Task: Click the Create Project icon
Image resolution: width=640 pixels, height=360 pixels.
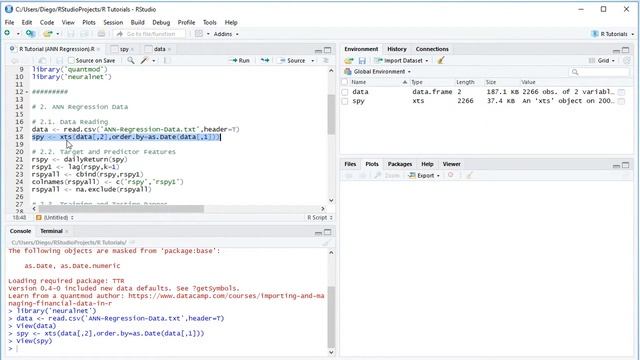Action: tap(31, 34)
